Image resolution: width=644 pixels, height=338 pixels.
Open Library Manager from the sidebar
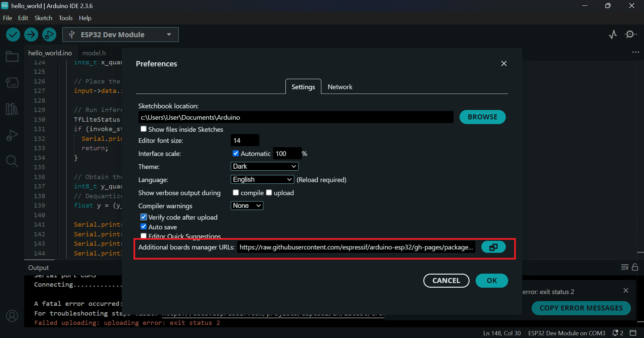point(12,109)
